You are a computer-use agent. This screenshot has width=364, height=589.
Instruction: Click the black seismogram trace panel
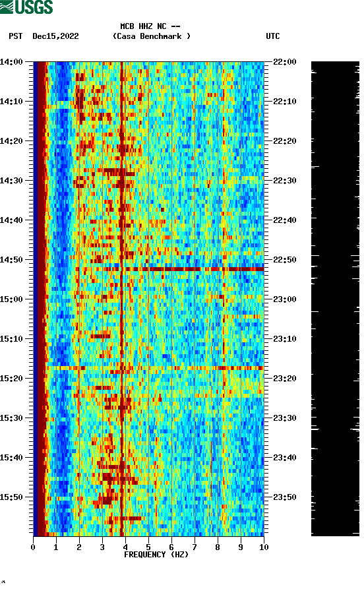point(335,299)
